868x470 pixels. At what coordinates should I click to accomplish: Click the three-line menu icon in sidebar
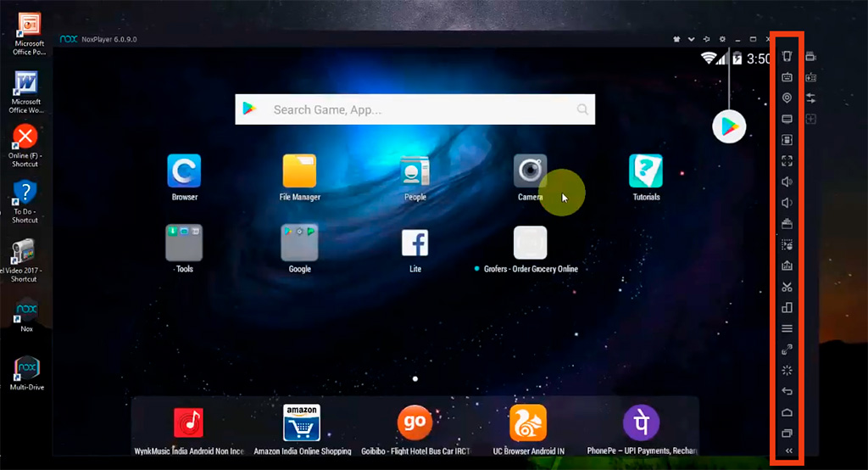[787, 328]
